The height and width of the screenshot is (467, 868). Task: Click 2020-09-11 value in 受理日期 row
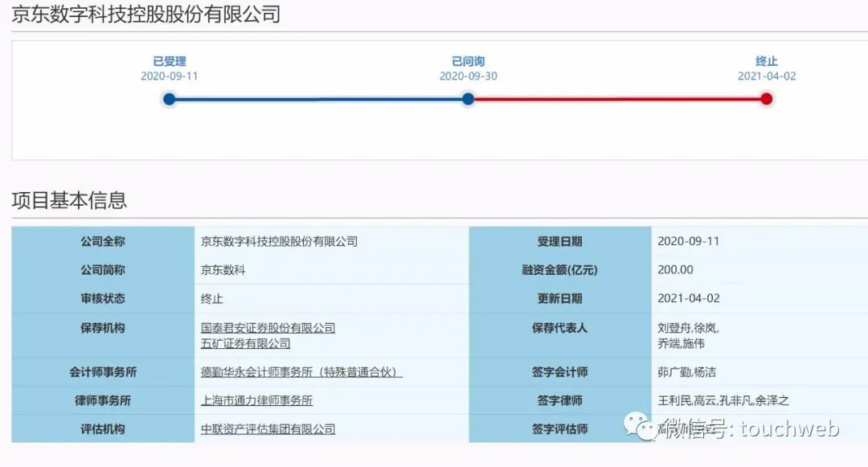pos(688,241)
